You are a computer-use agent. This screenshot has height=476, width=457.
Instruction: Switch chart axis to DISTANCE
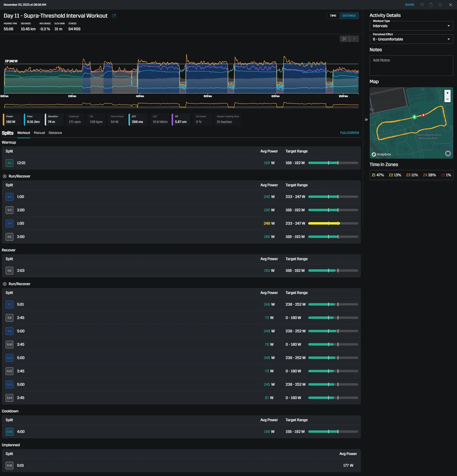349,16
